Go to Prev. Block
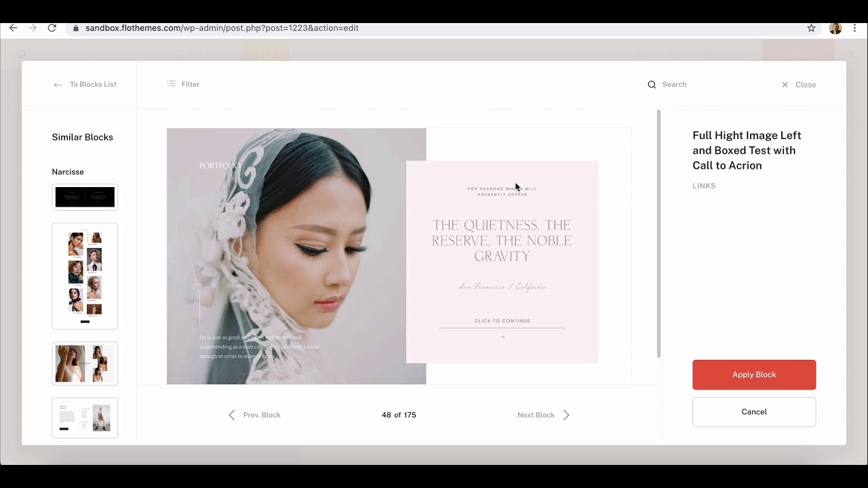868x488 pixels. pyautogui.click(x=262, y=415)
